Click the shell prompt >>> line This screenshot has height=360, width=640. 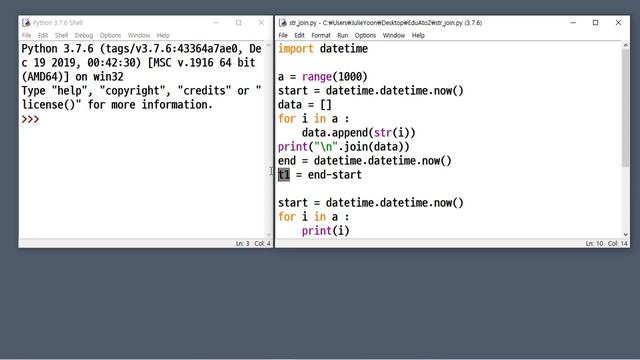[31, 119]
